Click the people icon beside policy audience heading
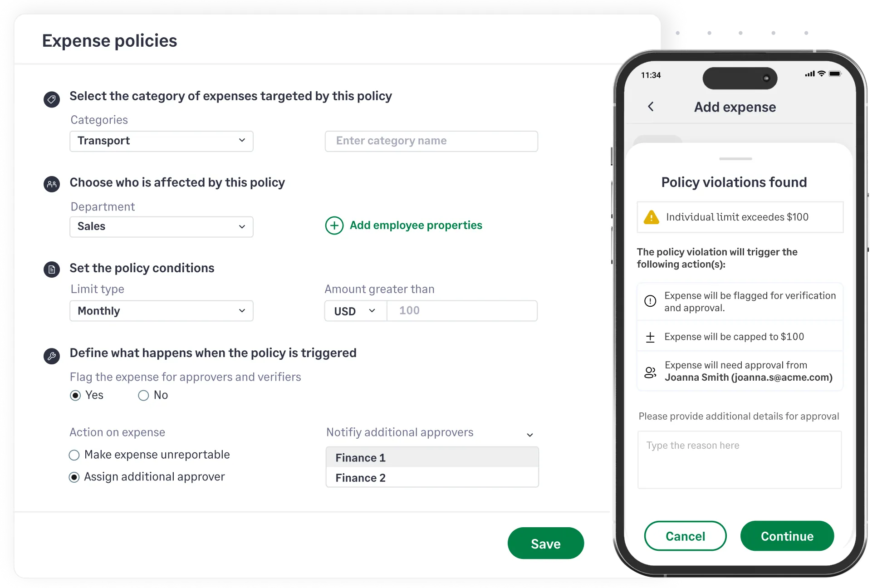The image size is (882, 588). coord(52,184)
